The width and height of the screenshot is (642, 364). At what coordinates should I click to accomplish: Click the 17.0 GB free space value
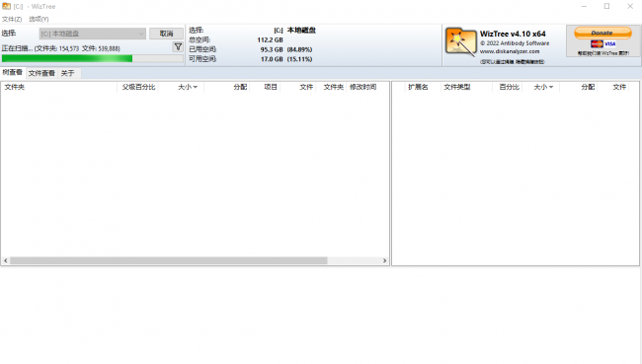point(272,59)
